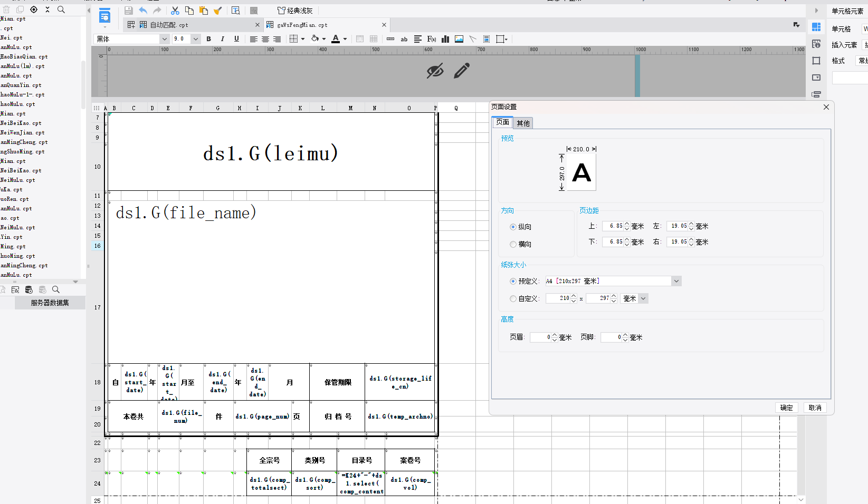This screenshot has width=868, height=504.
Task: Center align cell text
Action: click(265, 39)
